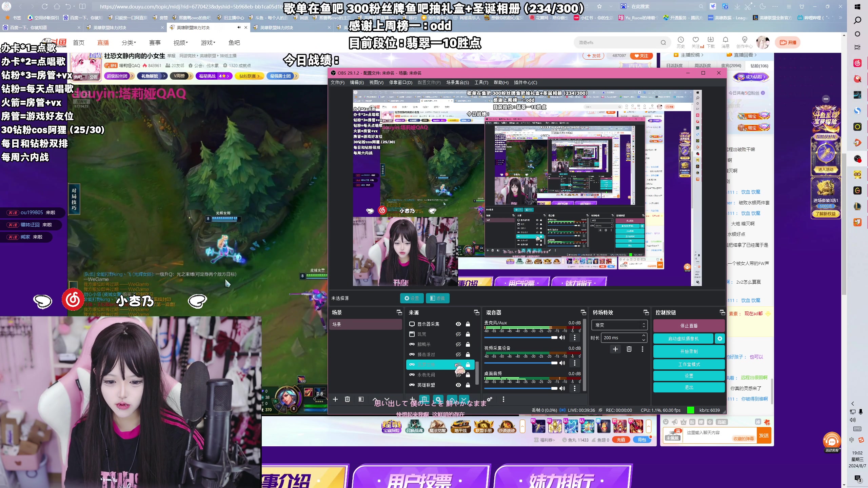
Task: Open Windows Start menu
Action: point(857,6)
